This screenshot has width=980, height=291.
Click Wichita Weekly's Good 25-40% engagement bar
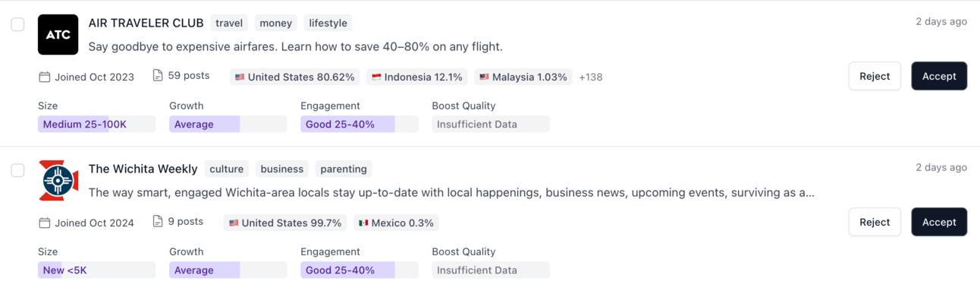(360, 270)
